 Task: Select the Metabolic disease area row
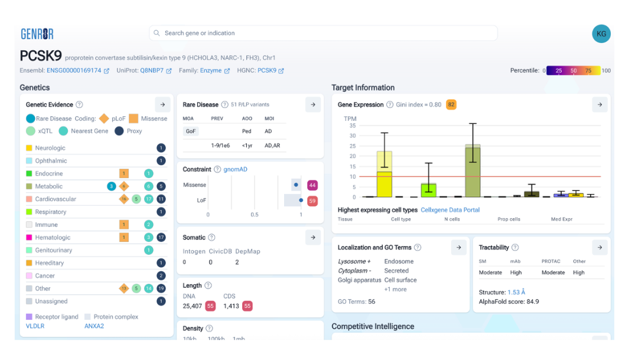coord(49,186)
